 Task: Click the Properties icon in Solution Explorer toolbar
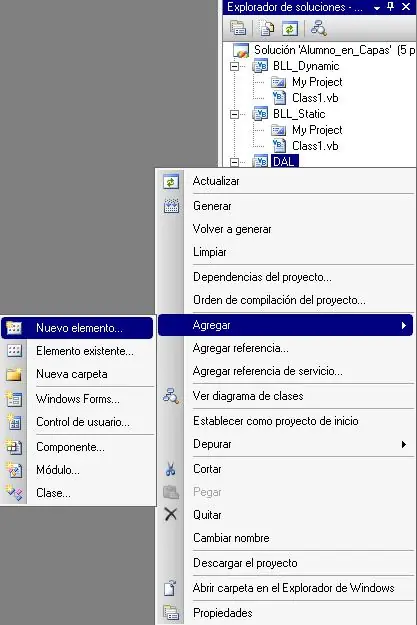click(238, 28)
